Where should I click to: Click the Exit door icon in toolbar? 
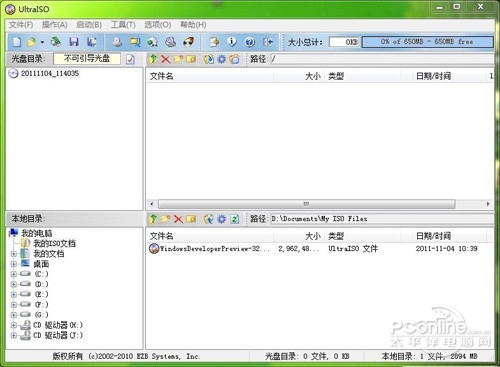pos(268,42)
